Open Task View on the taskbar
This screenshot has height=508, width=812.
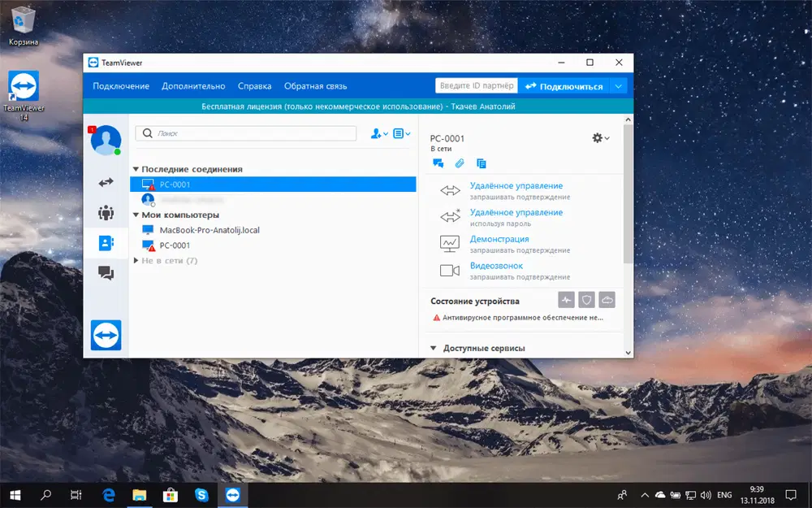(76, 495)
